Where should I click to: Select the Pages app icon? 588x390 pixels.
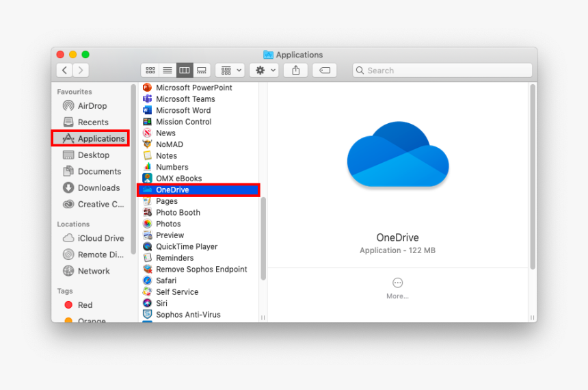click(148, 201)
